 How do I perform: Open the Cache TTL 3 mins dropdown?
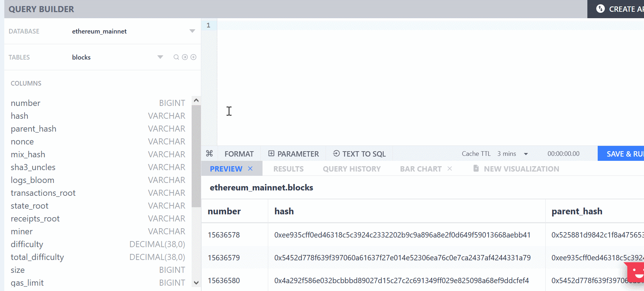[x=513, y=154]
